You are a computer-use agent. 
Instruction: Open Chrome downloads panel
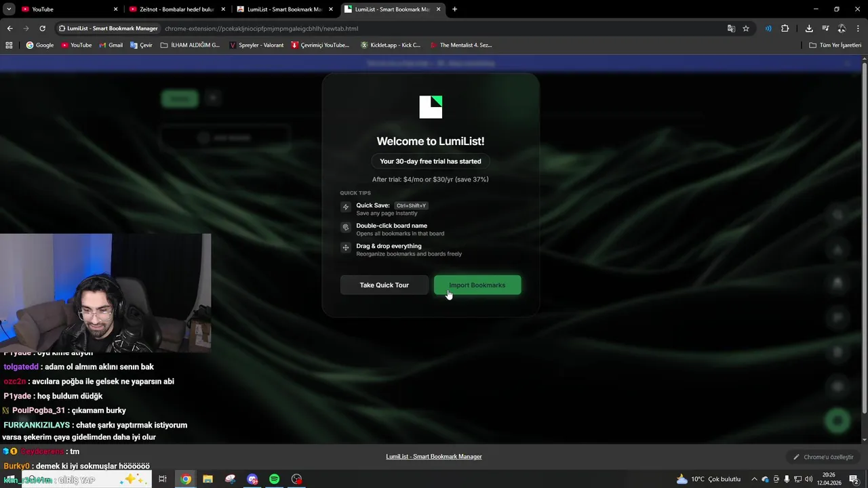click(809, 28)
